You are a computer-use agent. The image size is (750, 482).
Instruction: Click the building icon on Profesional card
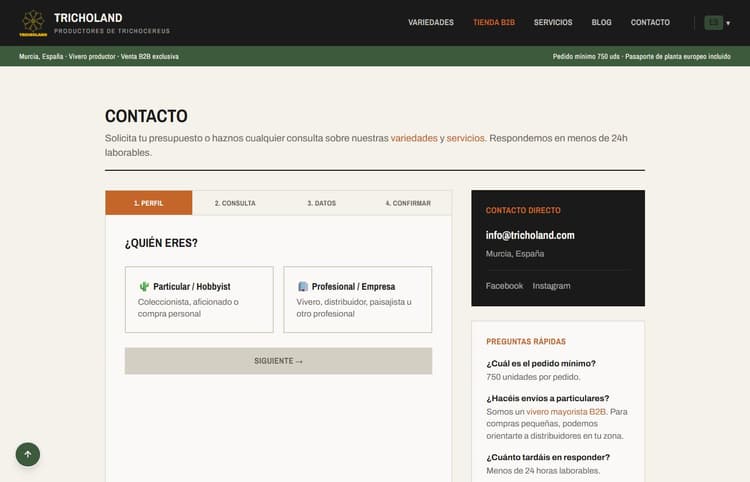303,286
